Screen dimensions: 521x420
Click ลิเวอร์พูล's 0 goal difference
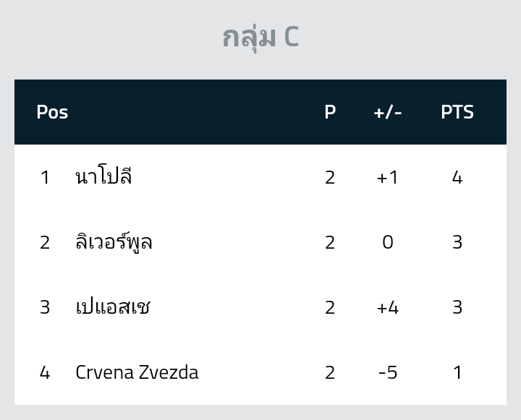coord(388,242)
